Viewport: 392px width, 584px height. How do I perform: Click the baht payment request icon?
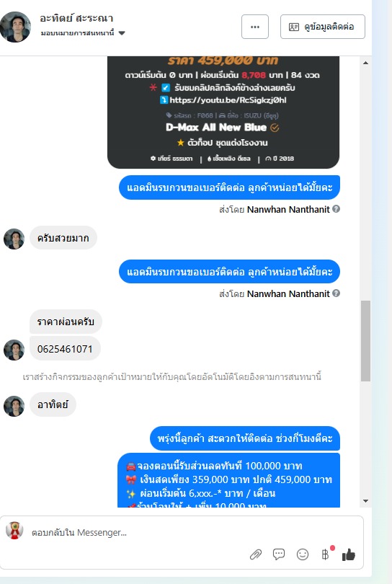[x=326, y=554]
